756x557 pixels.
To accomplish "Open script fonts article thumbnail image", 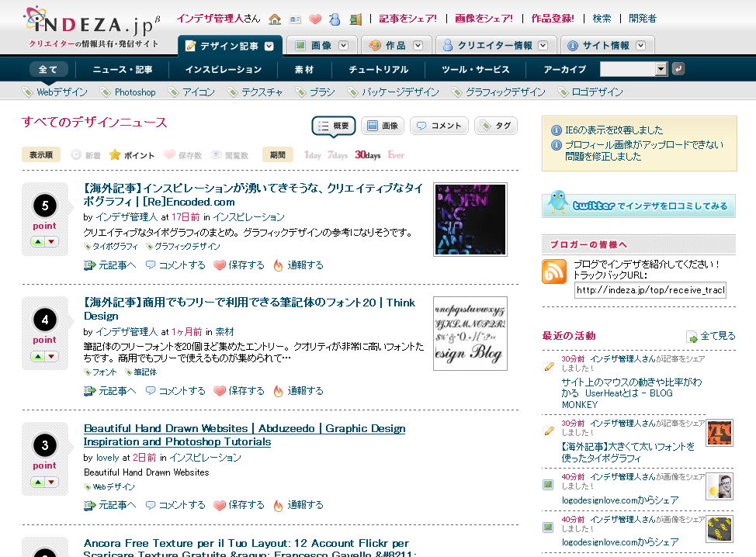I will pos(470,334).
